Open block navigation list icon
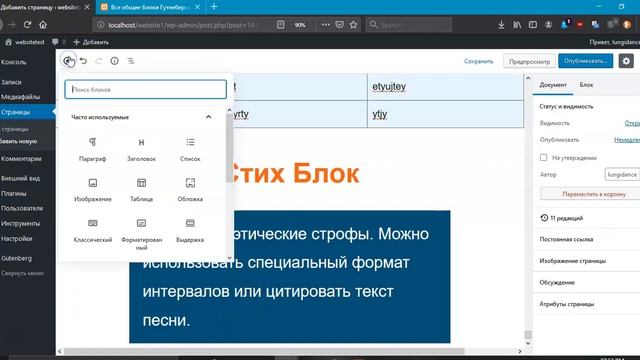The image size is (640, 360). (131, 61)
